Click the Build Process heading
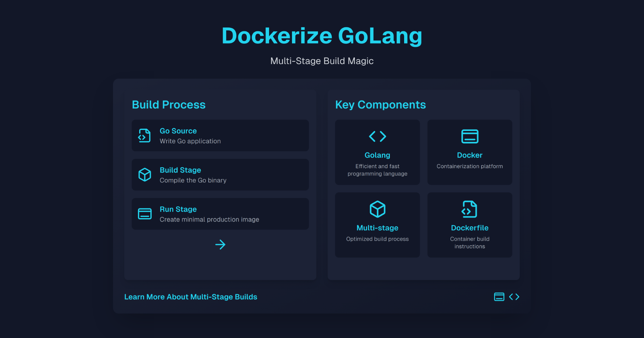644x338 pixels. [169, 105]
